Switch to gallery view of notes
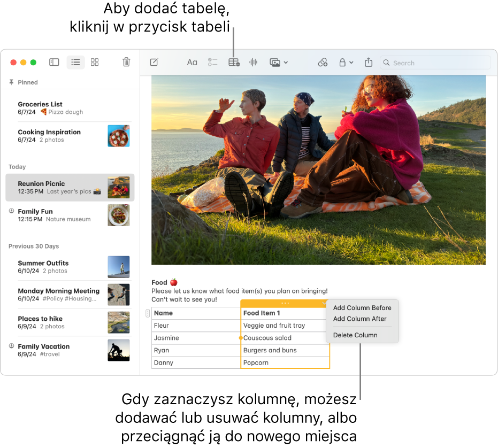498x448 pixels. (95, 62)
